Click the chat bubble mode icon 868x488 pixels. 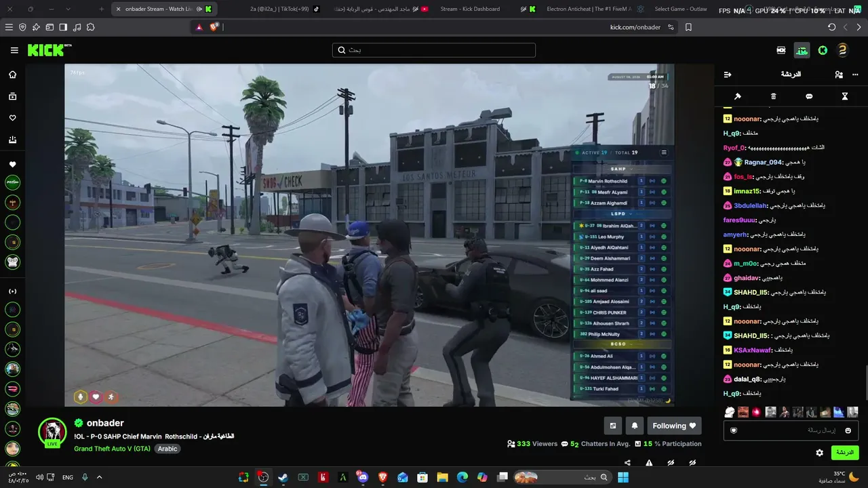tap(809, 96)
